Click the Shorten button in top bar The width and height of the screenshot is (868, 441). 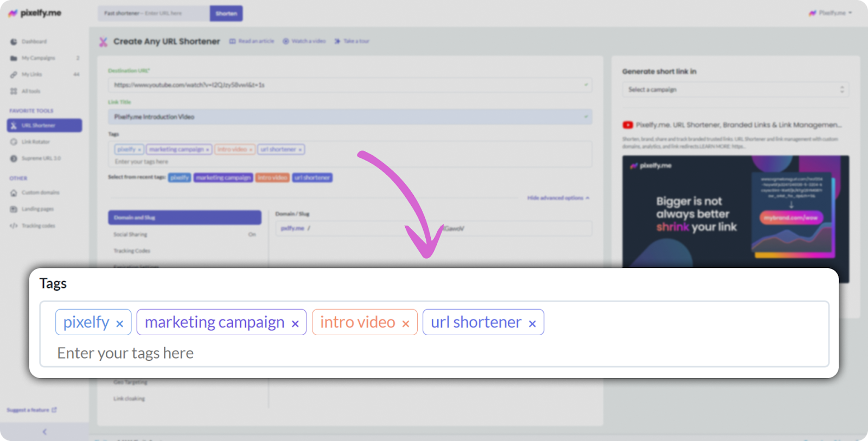click(226, 14)
